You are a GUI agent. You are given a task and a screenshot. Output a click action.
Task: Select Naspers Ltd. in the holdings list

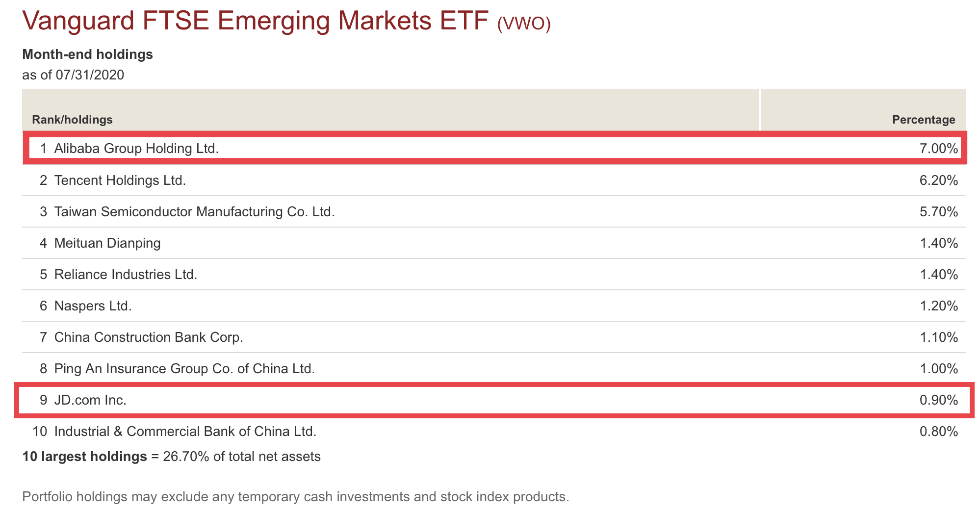coord(93,306)
